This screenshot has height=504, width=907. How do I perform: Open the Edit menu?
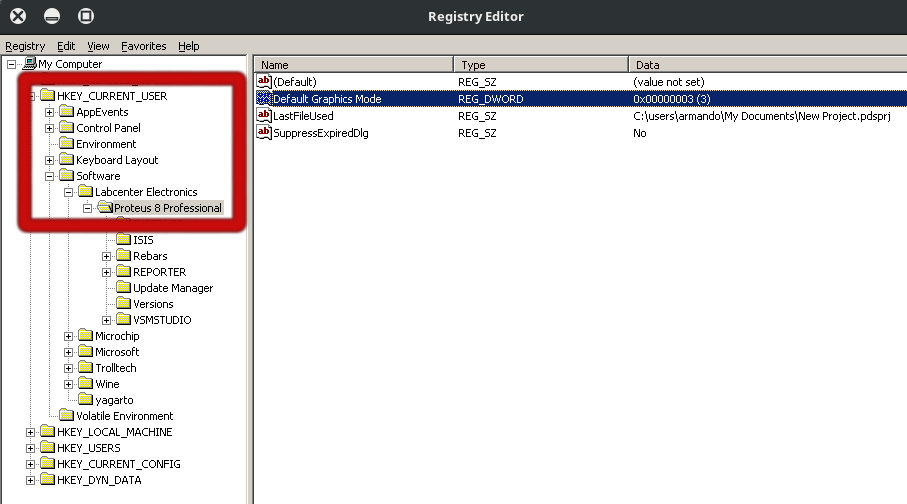click(66, 46)
